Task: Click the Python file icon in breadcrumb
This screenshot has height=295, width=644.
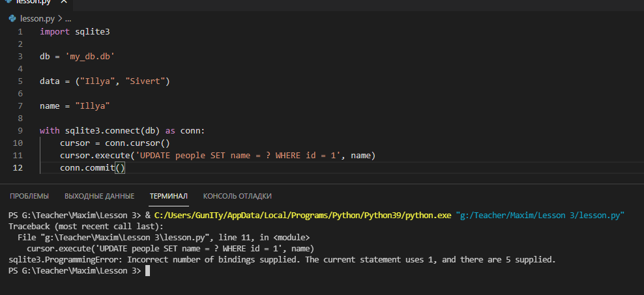Action: pyautogui.click(x=12, y=19)
